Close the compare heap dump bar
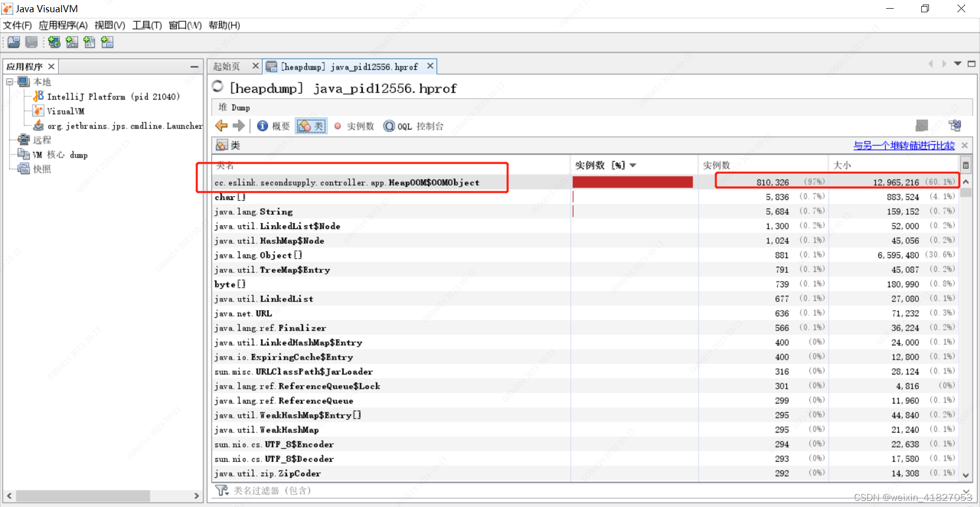The height and width of the screenshot is (507, 980). click(x=965, y=145)
